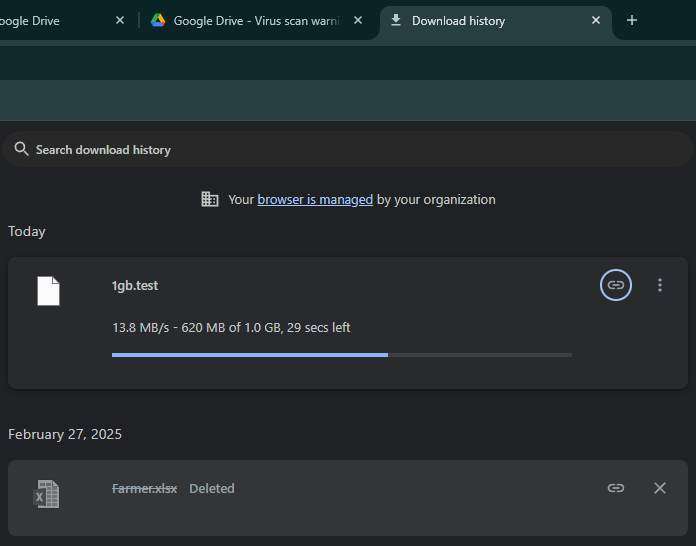The width and height of the screenshot is (696, 546).
Task: Close the Download history tab
Action: point(596,20)
